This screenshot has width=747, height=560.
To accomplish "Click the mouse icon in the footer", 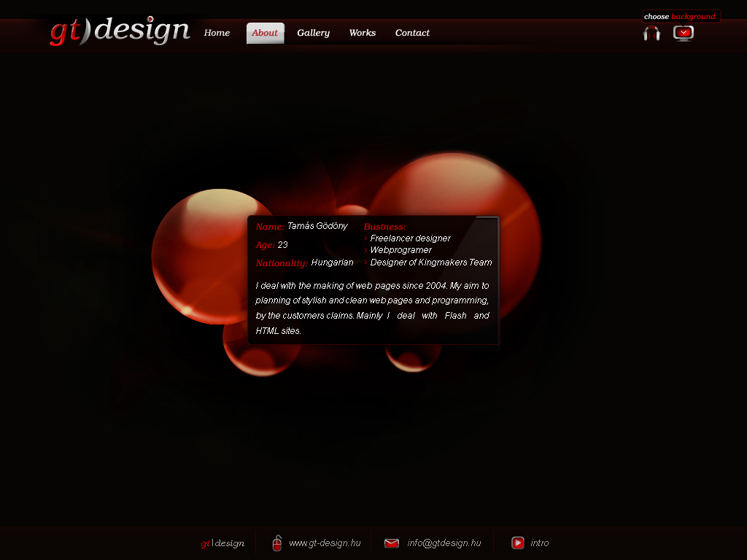I will (x=276, y=542).
